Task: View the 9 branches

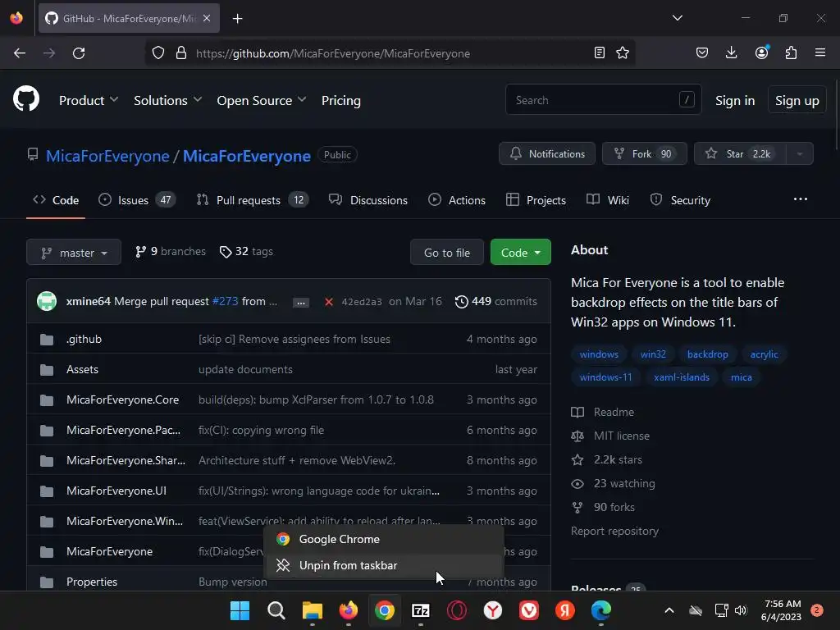Action: click(x=171, y=251)
